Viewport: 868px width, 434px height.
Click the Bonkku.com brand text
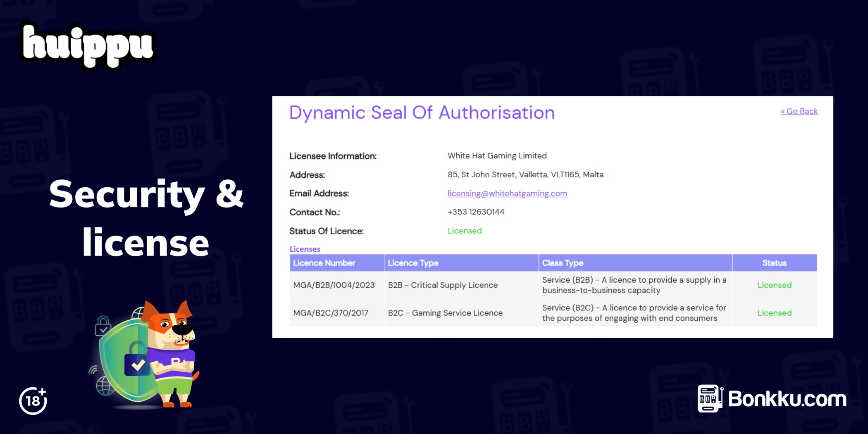787,399
